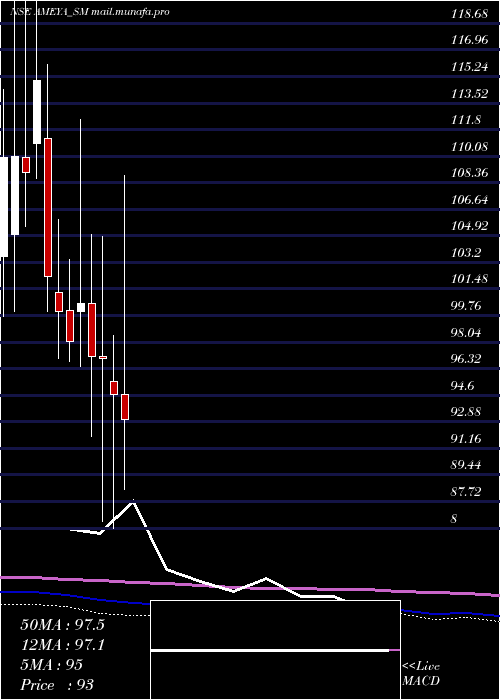
Task: Click the tall white candlestick body near 113.52
Action: [37, 112]
